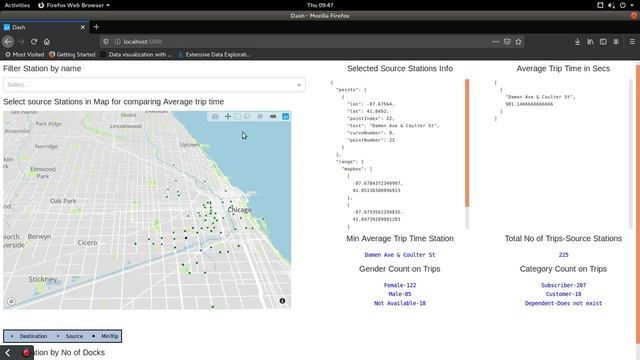
Task: Click total trips value 225
Action: [563, 255]
